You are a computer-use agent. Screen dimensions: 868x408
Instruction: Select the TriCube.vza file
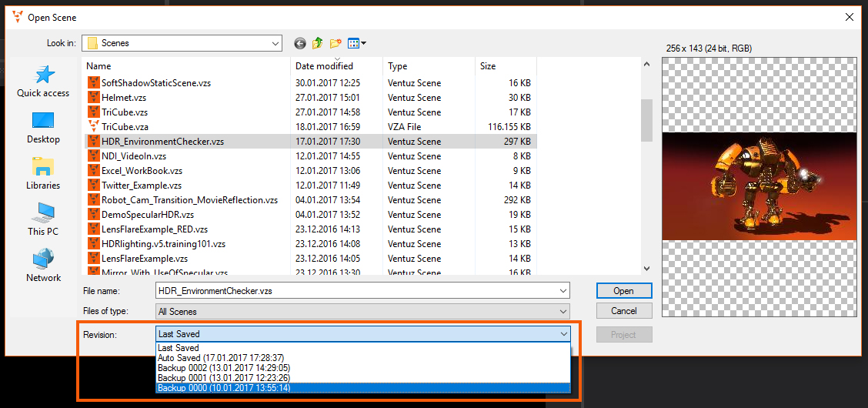(125, 127)
